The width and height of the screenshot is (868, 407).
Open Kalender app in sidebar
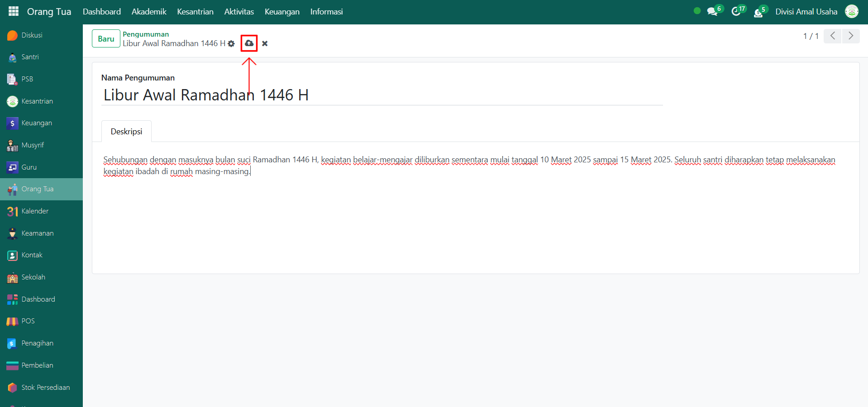pos(35,211)
